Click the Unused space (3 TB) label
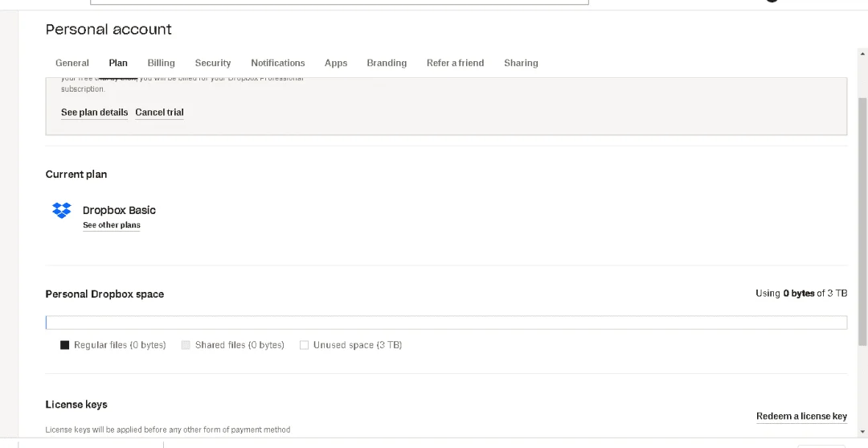868x448 pixels. coord(358,345)
